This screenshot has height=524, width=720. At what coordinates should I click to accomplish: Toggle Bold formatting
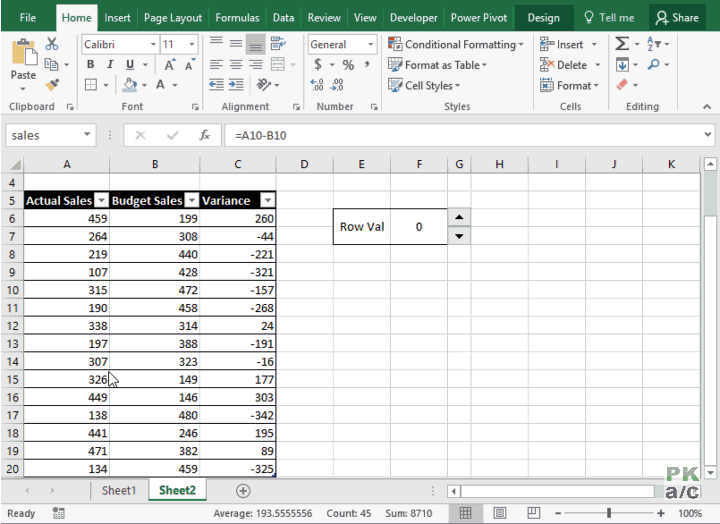90,65
